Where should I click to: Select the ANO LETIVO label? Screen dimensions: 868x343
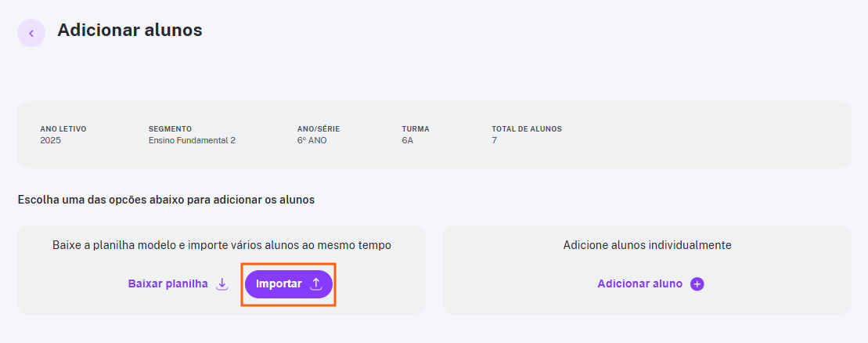(x=63, y=129)
